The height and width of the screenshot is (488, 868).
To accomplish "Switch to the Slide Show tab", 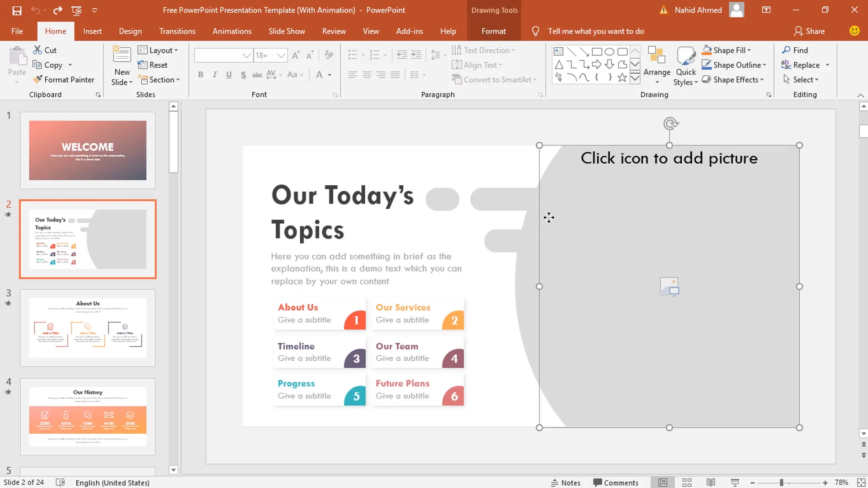I will (x=287, y=31).
